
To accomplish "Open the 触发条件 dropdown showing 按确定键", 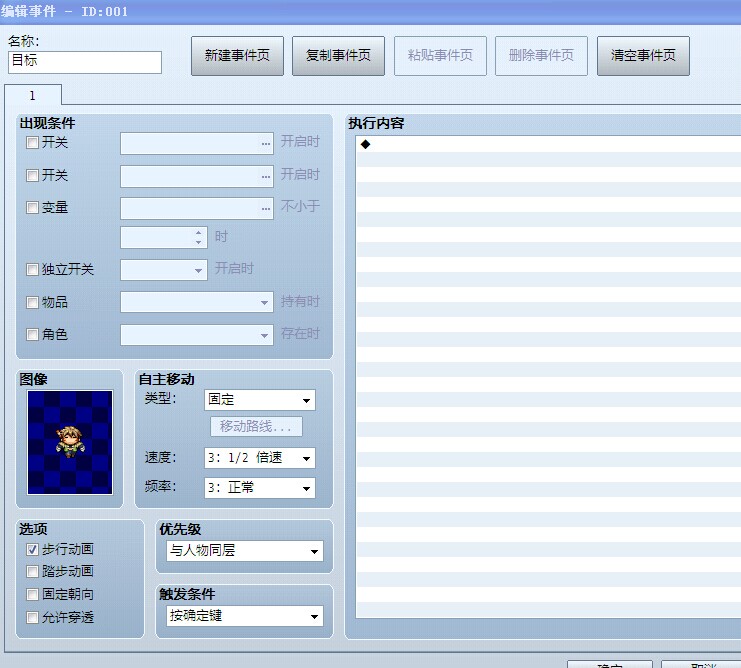I will 245,616.
